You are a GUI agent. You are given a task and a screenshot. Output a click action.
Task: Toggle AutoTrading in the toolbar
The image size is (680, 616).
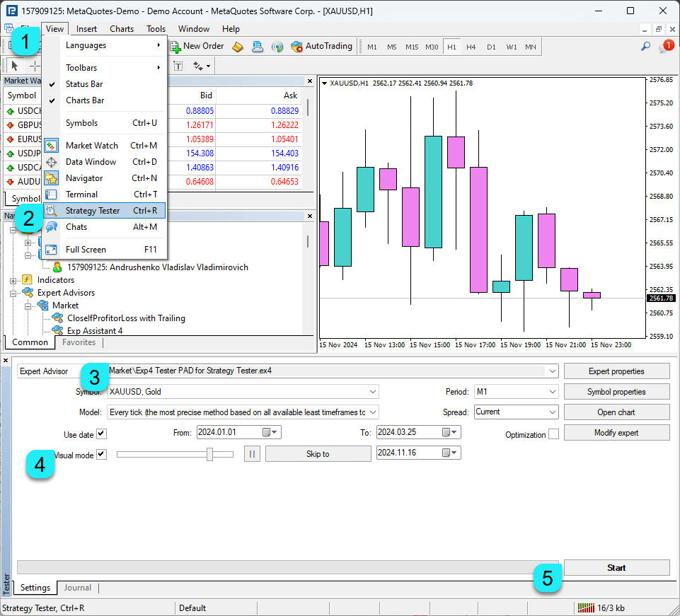pos(321,47)
